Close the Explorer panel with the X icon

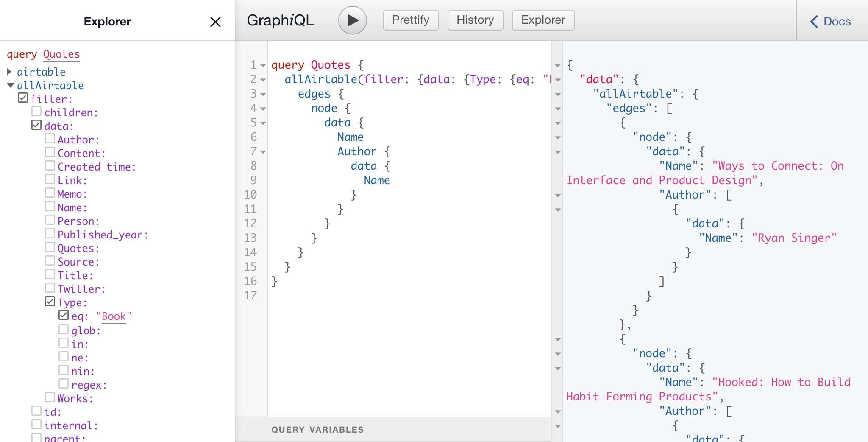pos(216,22)
